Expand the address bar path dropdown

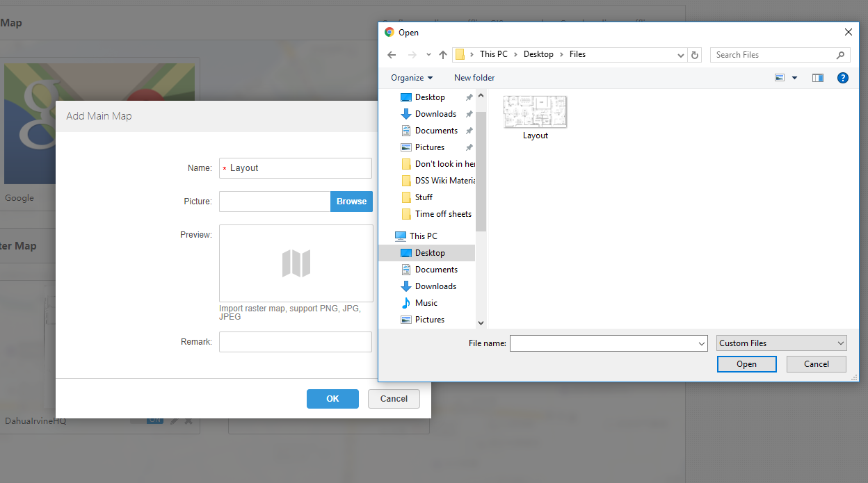[681, 55]
